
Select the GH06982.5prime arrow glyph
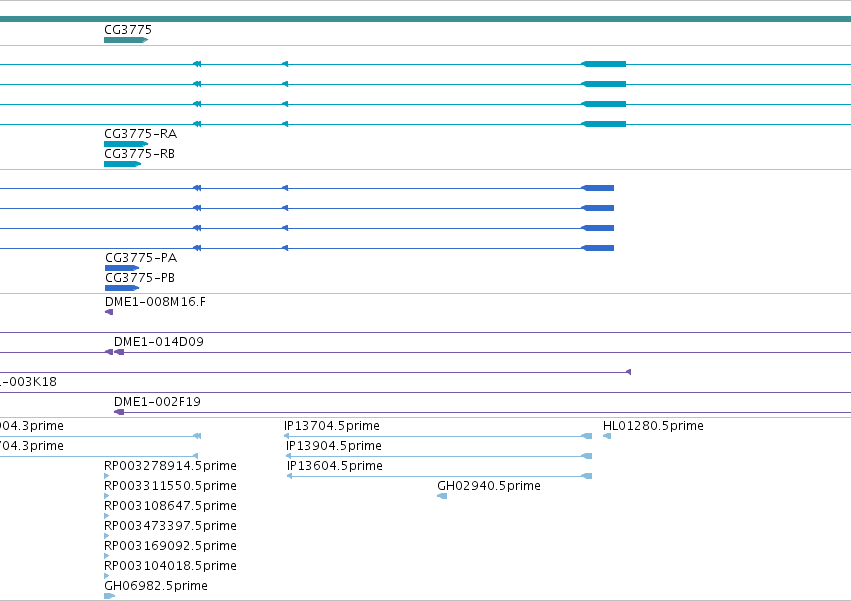pos(110,596)
